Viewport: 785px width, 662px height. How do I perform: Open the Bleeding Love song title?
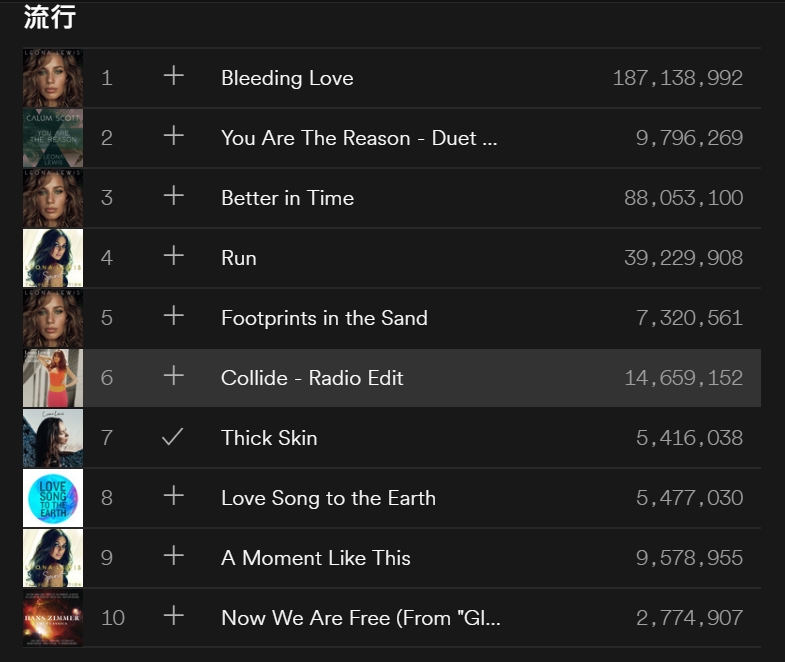[287, 78]
